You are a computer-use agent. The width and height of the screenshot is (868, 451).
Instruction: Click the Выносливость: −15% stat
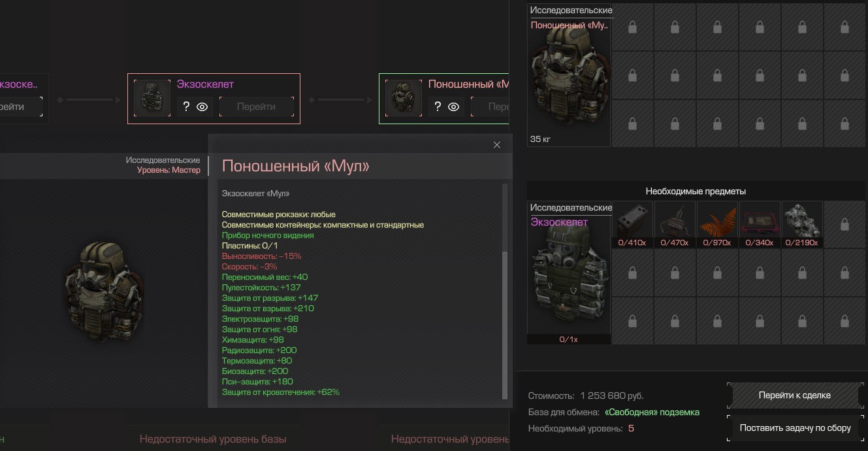[261, 256]
